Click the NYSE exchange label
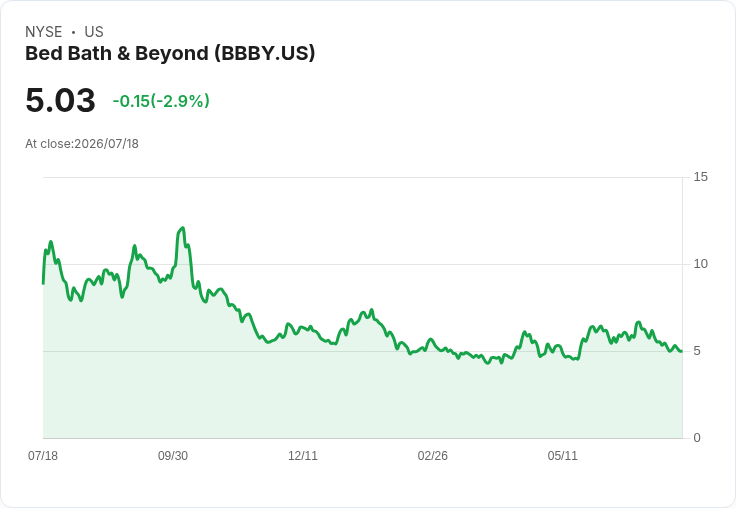Image resolution: width=736 pixels, height=508 pixels. coord(44,32)
